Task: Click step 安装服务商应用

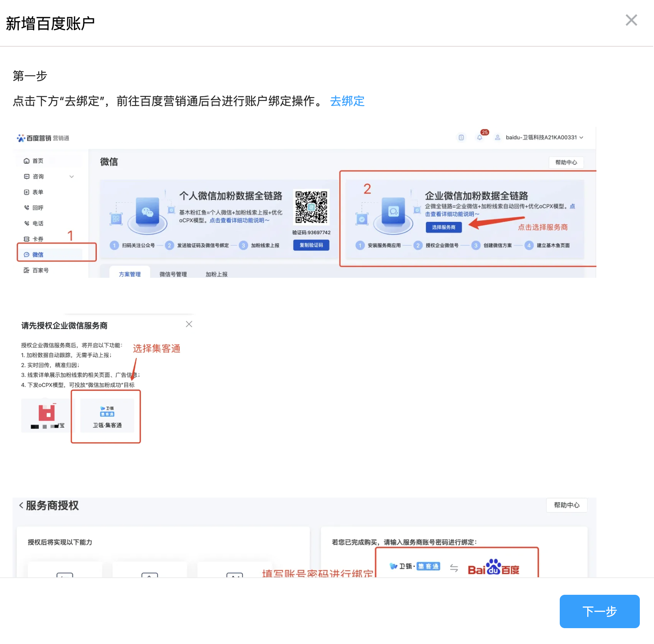Action: [x=379, y=245]
